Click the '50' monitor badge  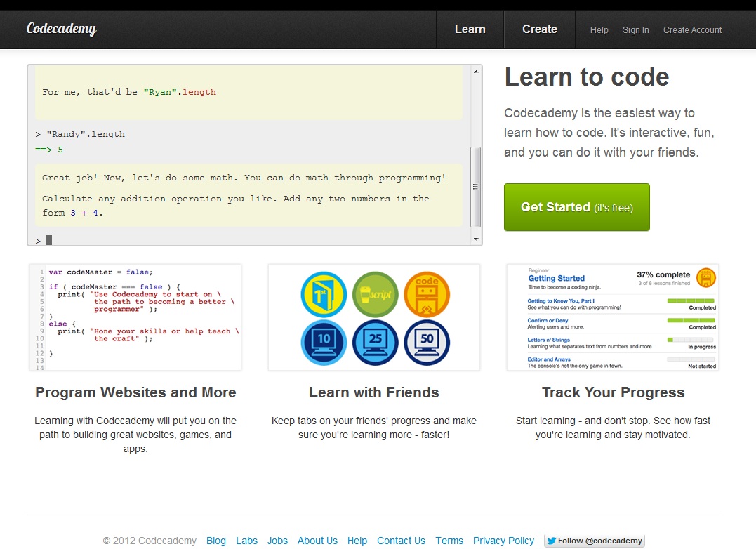pyautogui.click(x=427, y=343)
